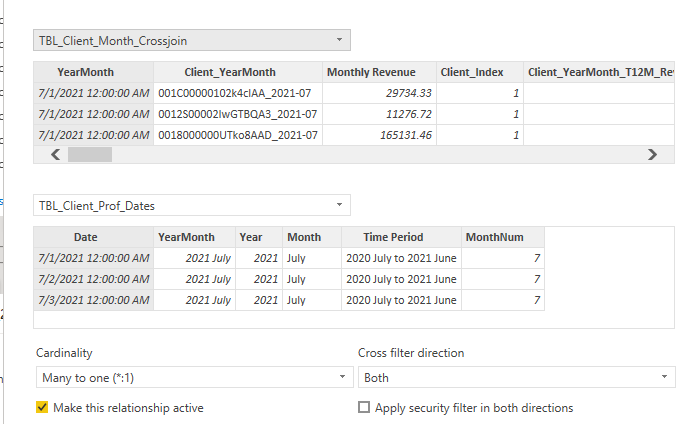Enable Apply security filter in both directions
Screen dimensions: 686x424
point(364,407)
